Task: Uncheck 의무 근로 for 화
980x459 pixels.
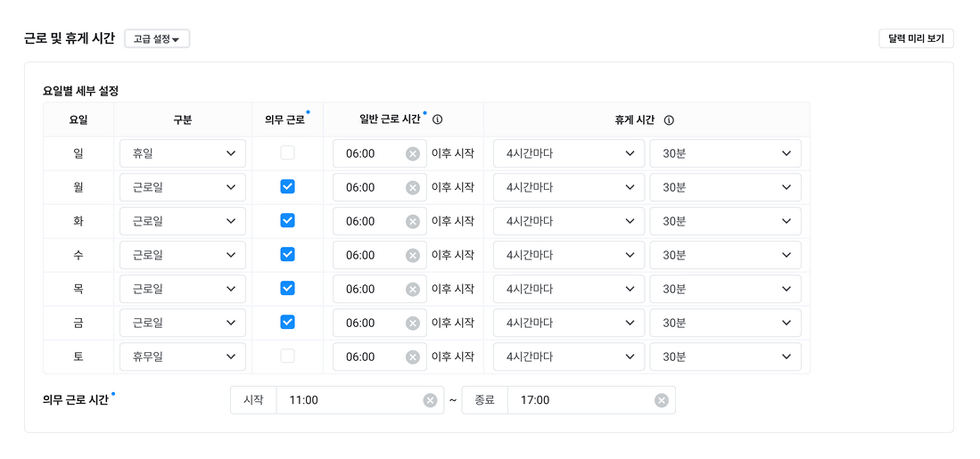Action: click(287, 221)
